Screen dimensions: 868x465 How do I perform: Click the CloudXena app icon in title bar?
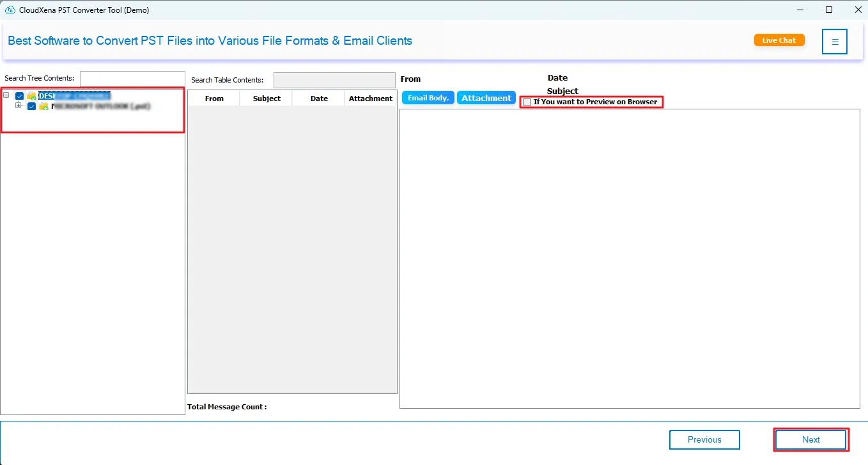coord(10,10)
